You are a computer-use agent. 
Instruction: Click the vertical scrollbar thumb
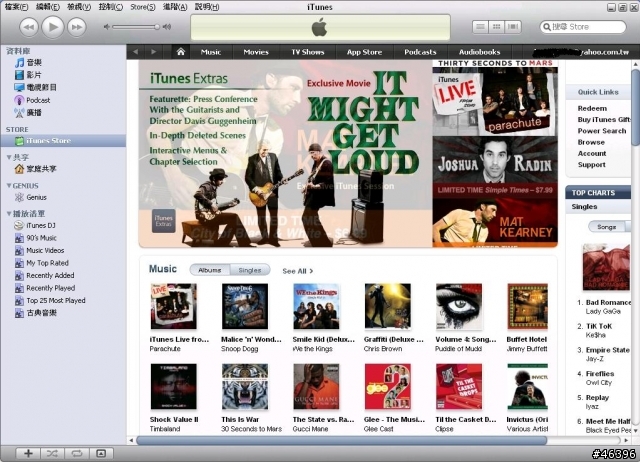click(635, 107)
